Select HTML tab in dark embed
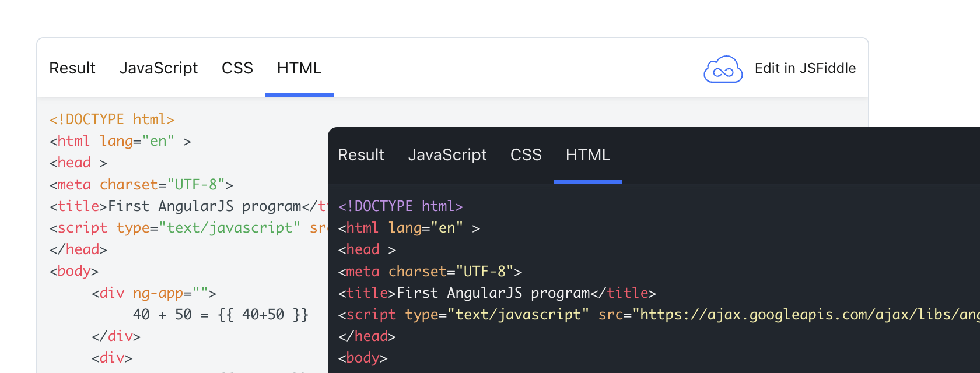The image size is (980, 373). tap(588, 155)
